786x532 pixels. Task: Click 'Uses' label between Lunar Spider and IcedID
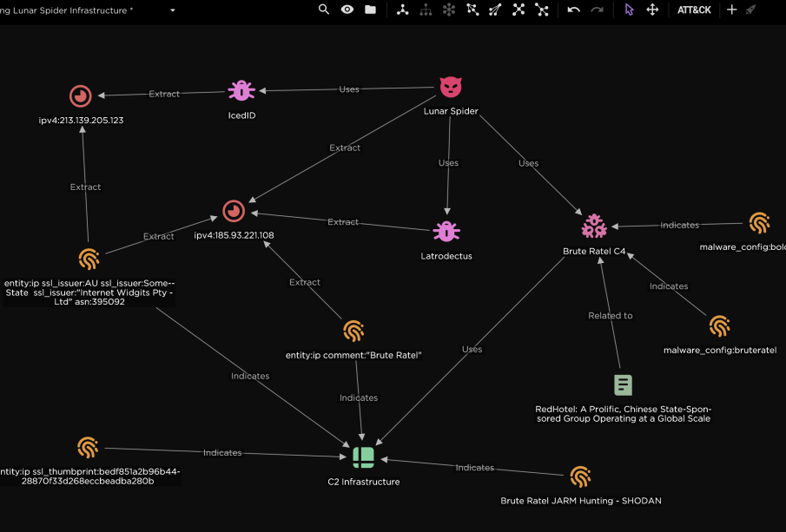pos(349,89)
